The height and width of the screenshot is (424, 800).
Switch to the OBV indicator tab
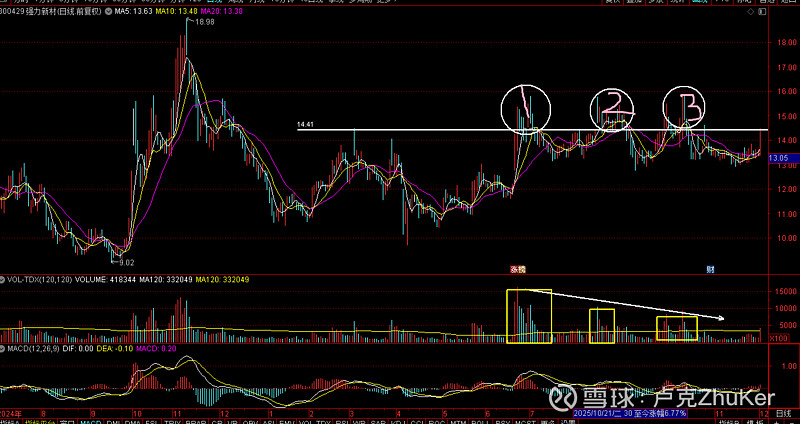tap(250, 421)
